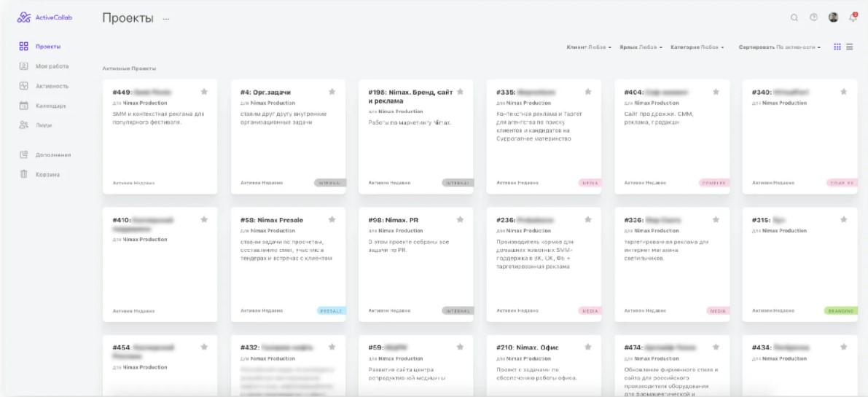Expand the Клиент filter dropdown

click(589, 47)
